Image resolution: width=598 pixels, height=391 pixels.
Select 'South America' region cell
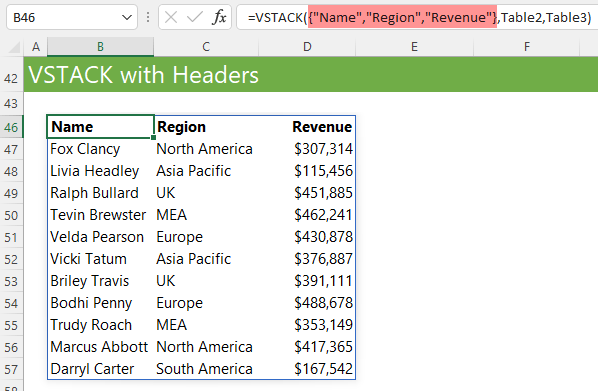(x=206, y=369)
